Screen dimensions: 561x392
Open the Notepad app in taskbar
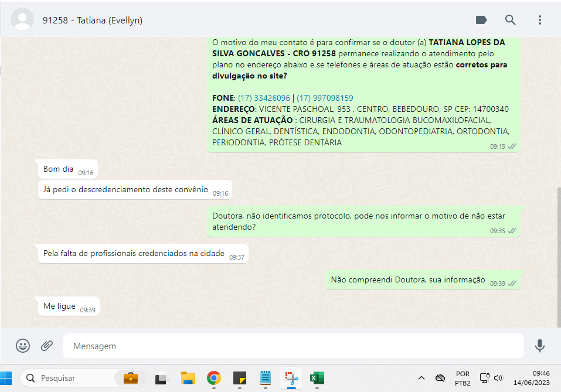pos(265,378)
